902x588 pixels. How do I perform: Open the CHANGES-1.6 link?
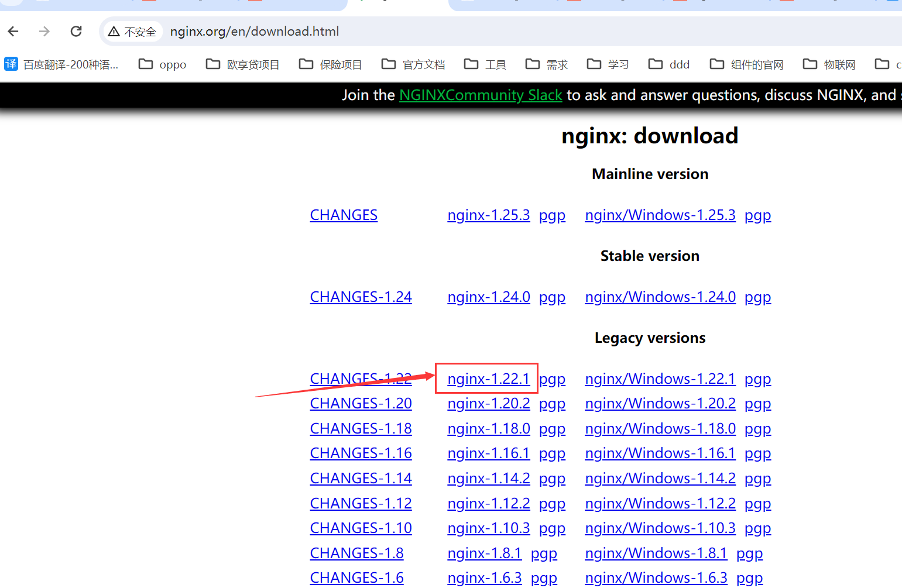coord(357,578)
